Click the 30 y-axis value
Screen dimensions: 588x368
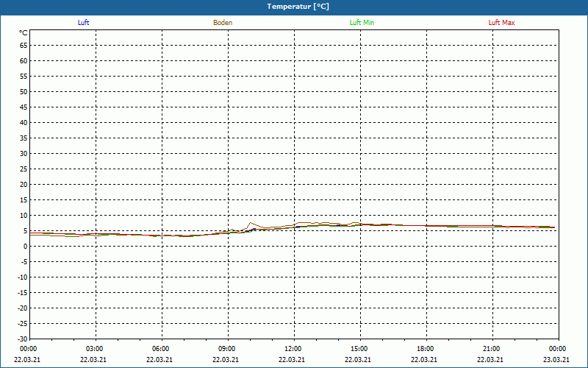point(24,154)
